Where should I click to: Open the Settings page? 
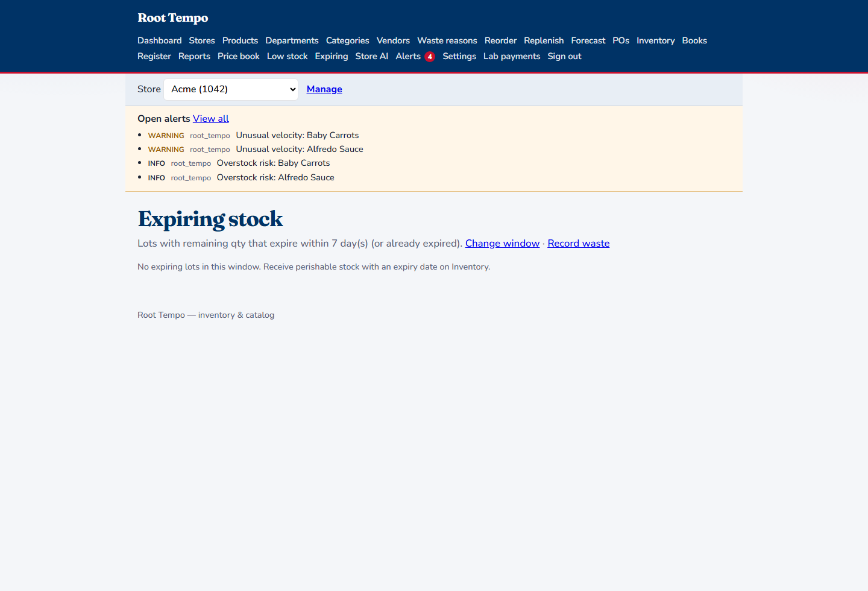[x=459, y=56]
